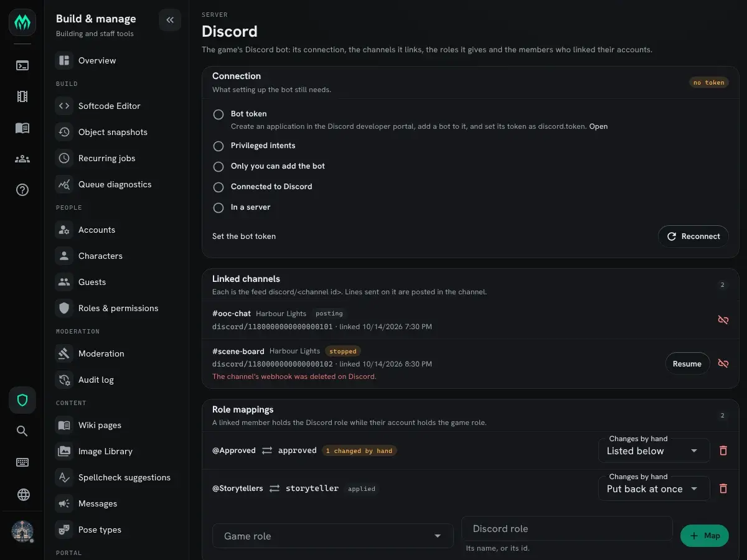This screenshot has height=560, width=747.
Task: Click the Recurring jobs clock icon
Action: pyautogui.click(x=64, y=158)
